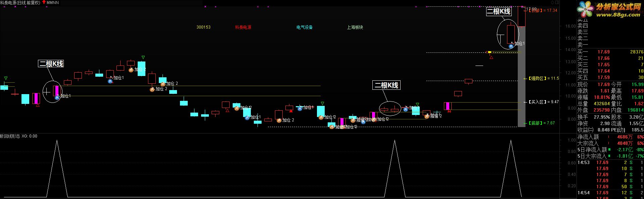Click the 上海板块 region label

(355, 27)
